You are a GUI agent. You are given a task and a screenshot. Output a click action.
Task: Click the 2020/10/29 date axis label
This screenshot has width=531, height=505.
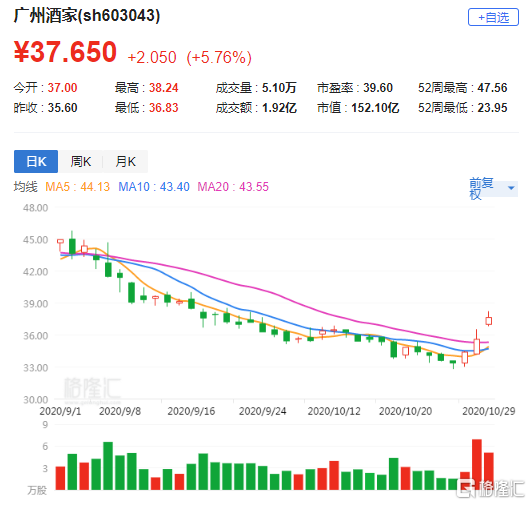coord(489,411)
